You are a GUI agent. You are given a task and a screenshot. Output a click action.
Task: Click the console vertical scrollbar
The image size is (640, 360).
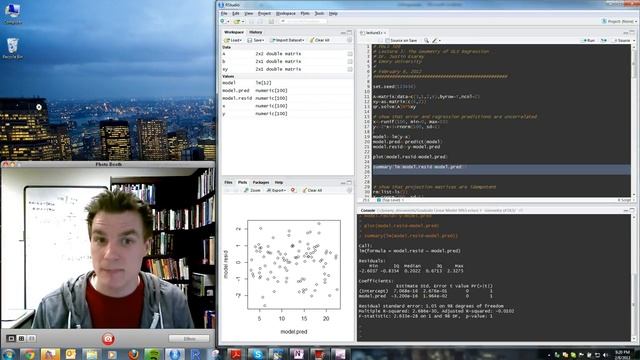point(633,278)
